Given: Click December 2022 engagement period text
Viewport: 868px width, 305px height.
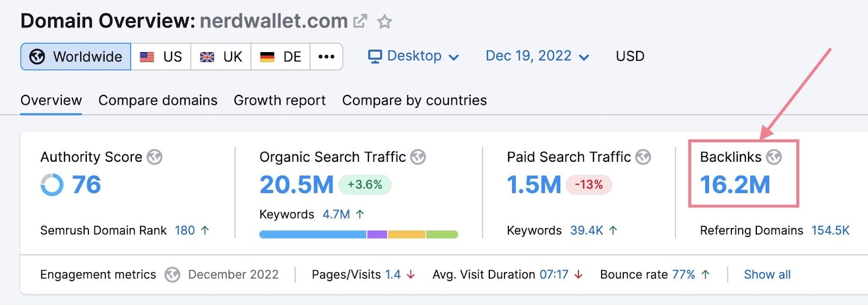Looking at the screenshot, I should click(233, 275).
